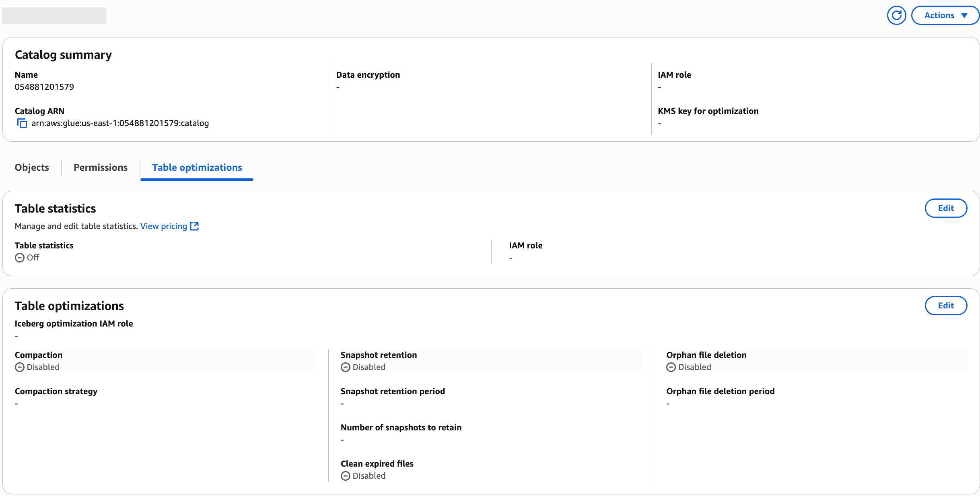Click the Off status label for Table statistics
The height and width of the screenshot is (496, 980).
click(33, 258)
